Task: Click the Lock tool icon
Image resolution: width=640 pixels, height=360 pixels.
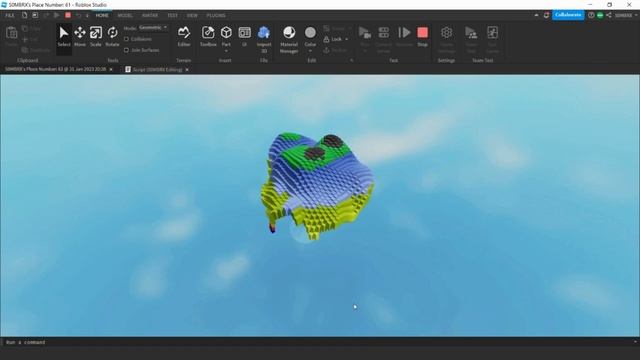Action: (x=327, y=39)
